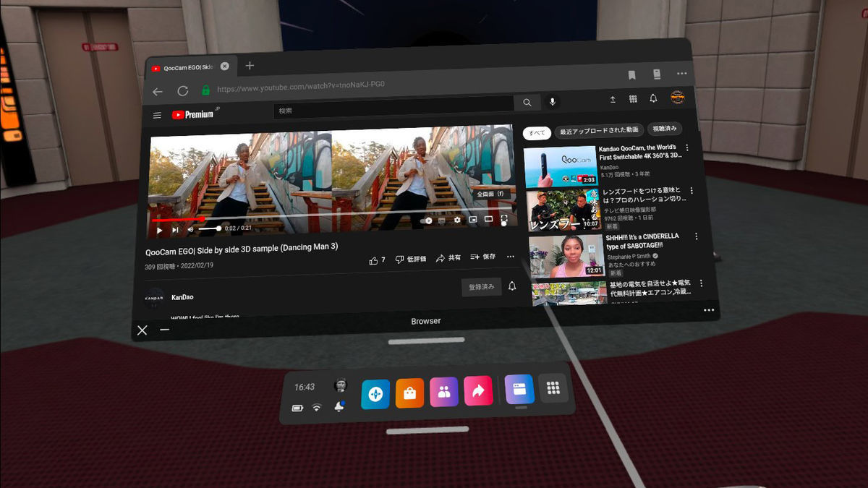868x488 pixels.
Task: Click the Wi-Fi status icon in dock
Action: point(316,408)
